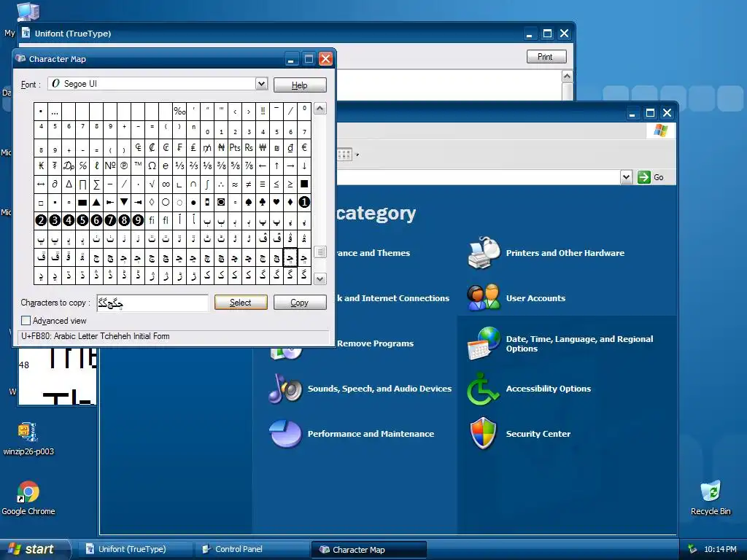This screenshot has width=747, height=560.
Task: Click Go button in Control Panel
Action: click(651, 177)
